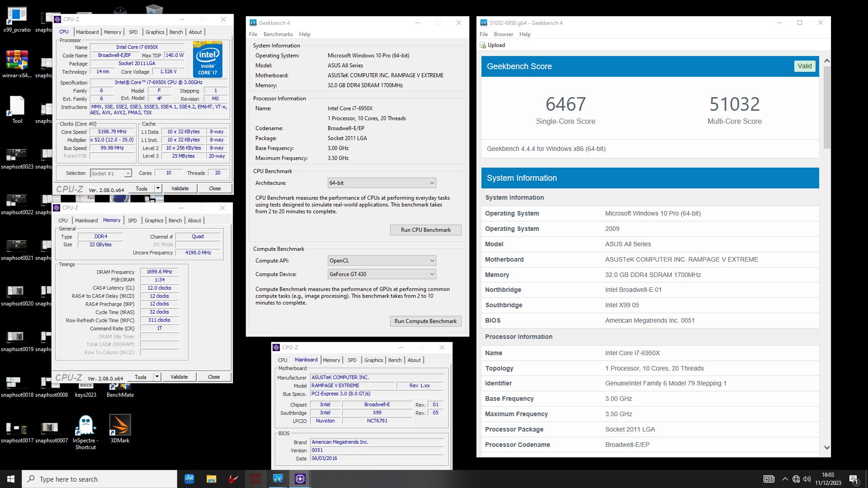Show hidden system tray icons
The image size is (868, 488).
tap(785, 479)
